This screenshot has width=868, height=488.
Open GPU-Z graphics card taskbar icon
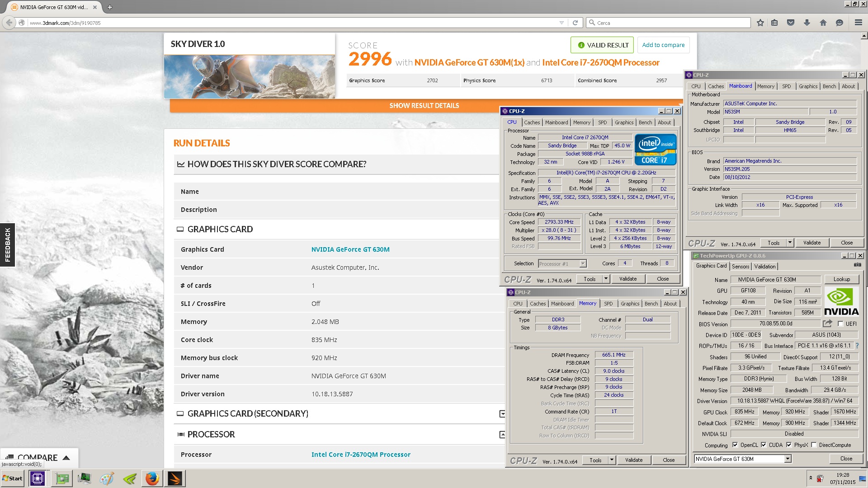tap(62, 478)
